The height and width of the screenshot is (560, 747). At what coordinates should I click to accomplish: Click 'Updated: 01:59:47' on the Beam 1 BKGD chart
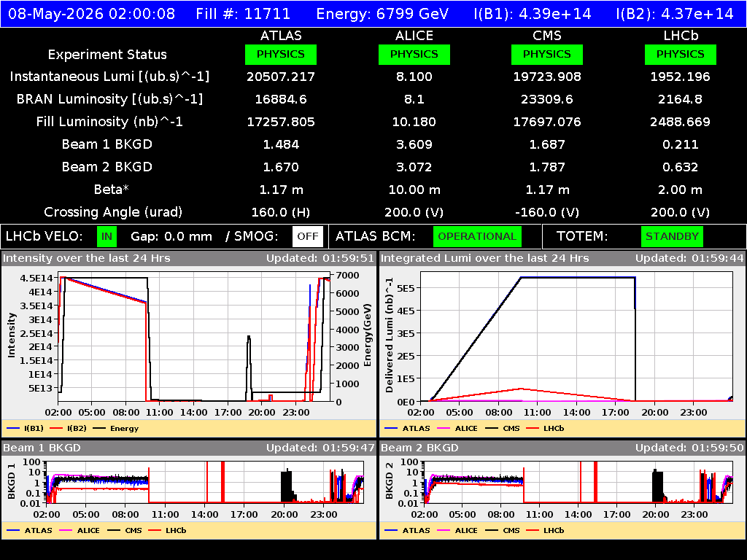pyautogui.click(x=320, y=448)
